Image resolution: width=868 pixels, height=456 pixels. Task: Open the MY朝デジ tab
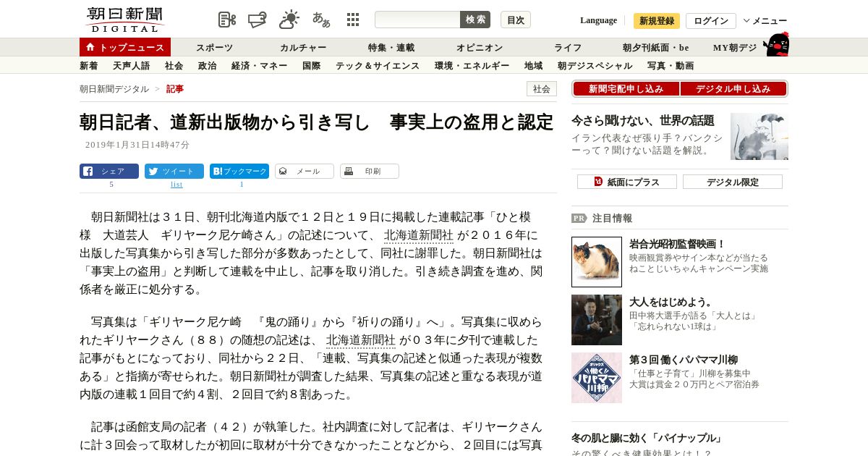(735, 48)
